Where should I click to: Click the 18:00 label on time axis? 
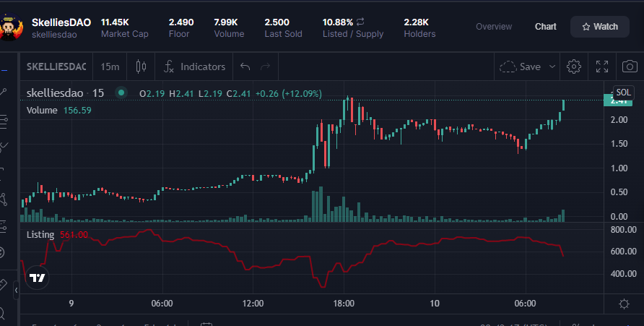tap(344, 304)
